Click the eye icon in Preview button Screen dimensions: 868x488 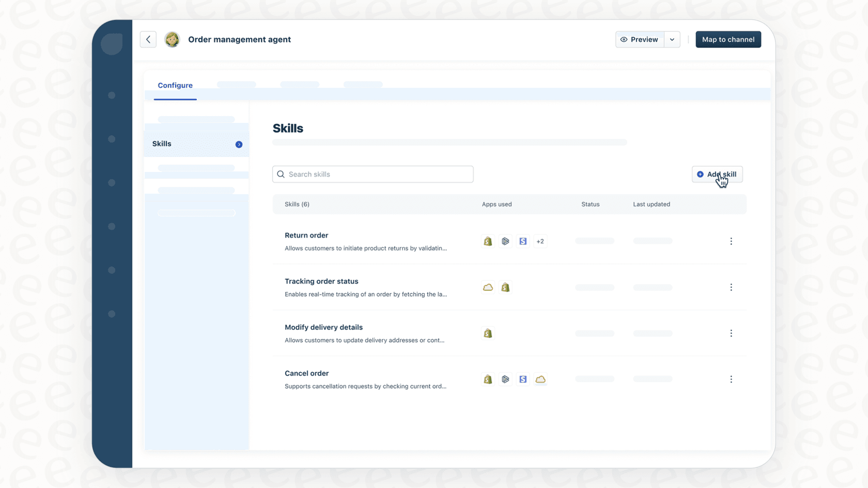click(x=624, y=39)
